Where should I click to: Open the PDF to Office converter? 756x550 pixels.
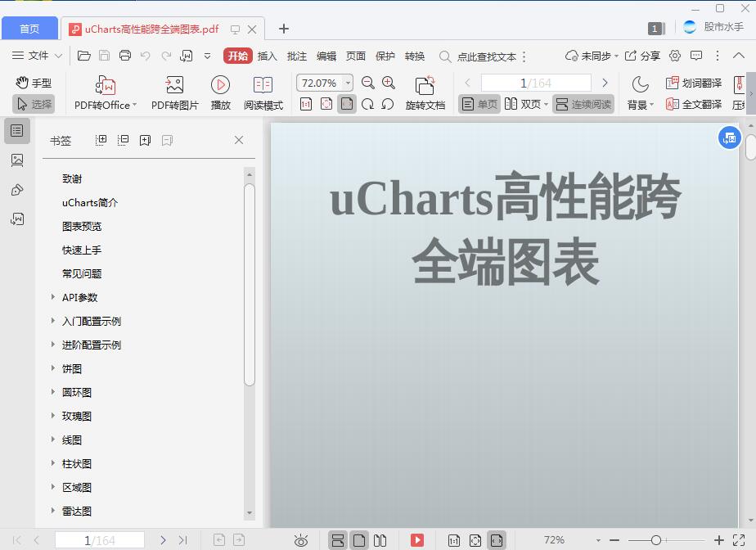(x=106, y=93)
